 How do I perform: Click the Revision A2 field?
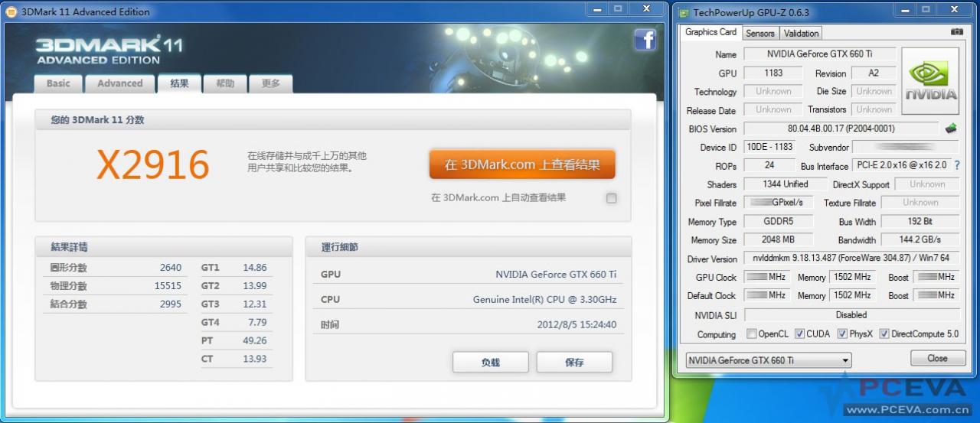coord(873,73)
